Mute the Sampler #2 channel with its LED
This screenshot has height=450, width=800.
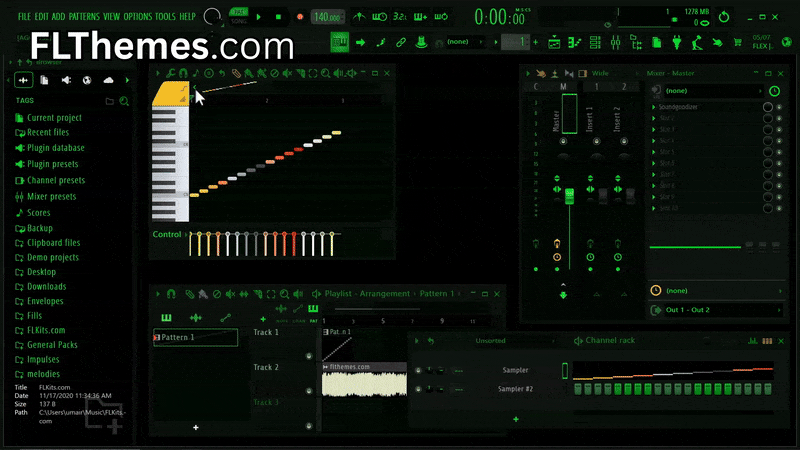tap(418, 389)
